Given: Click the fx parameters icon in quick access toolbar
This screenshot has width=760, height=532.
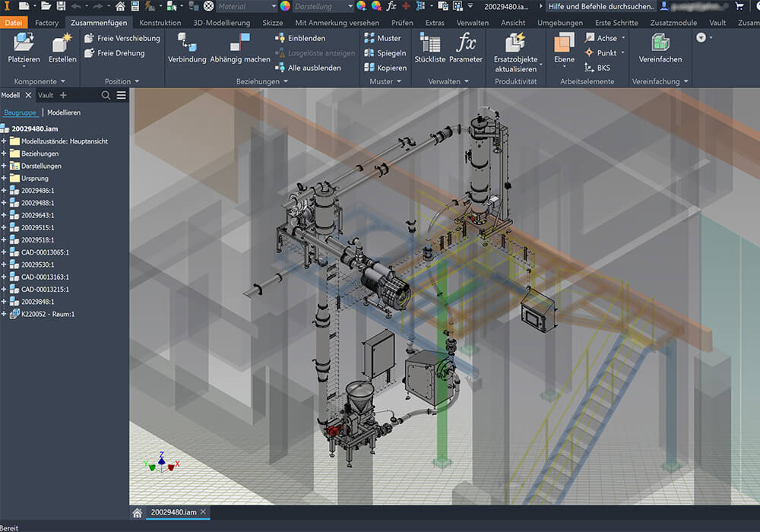Looking at the screenshot, I should pos(391,6).
